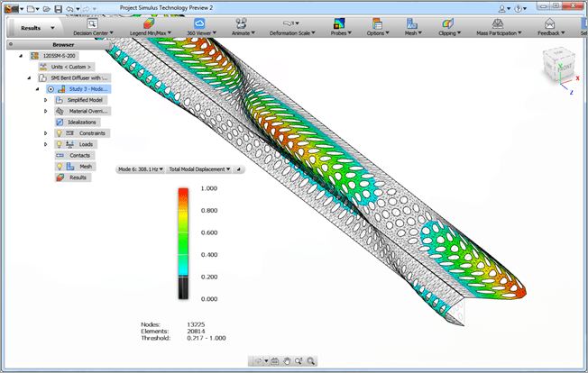The width and height of the screenshot is (588, 373).
Task: Click the Mass Participation icon
Action: (x=498, y=23)
